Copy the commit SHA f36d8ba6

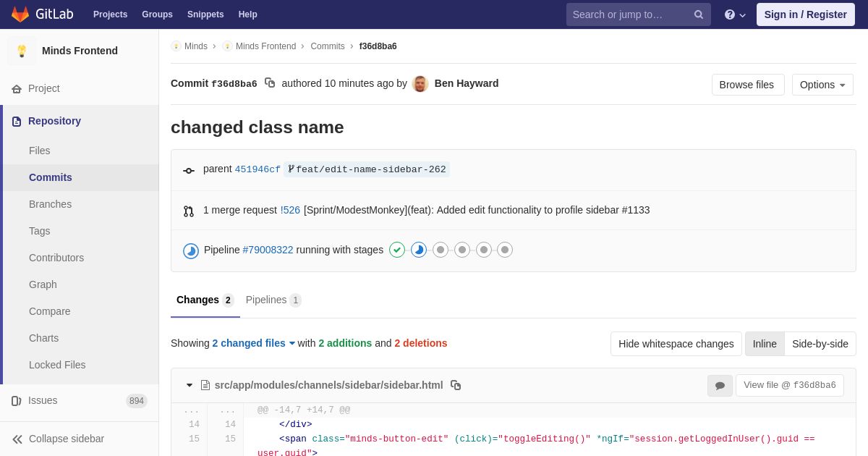pyautogui.click(x=270, y=83)
